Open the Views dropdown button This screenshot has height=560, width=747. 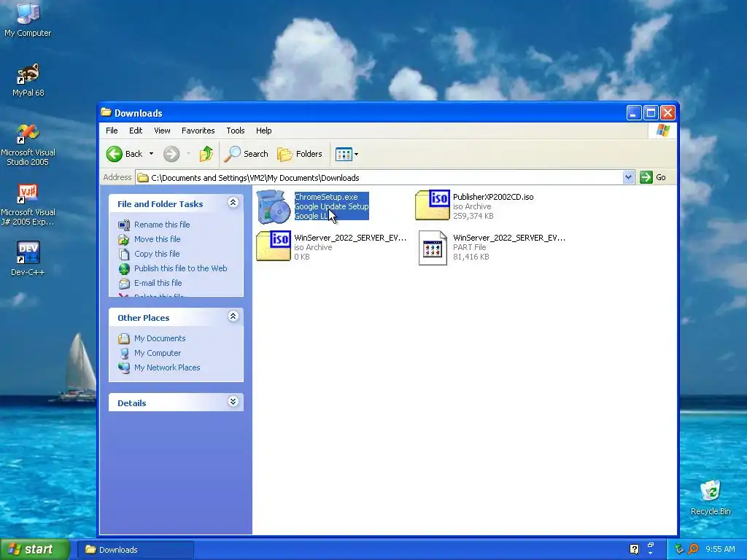coord(347,154)
